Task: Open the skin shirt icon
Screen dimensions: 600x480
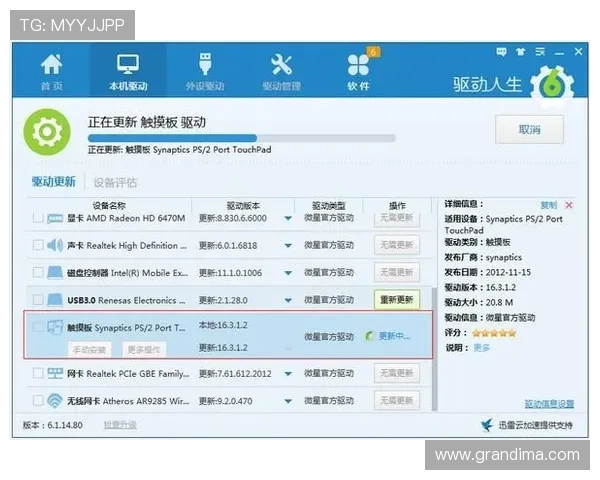Action: (520, 52)
